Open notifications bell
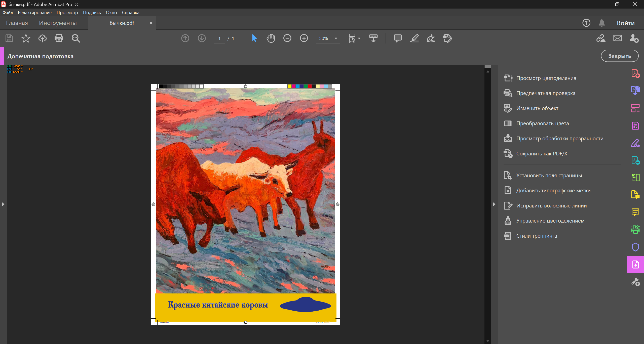This screenshot has width=644, height=344. coord(602,23)
